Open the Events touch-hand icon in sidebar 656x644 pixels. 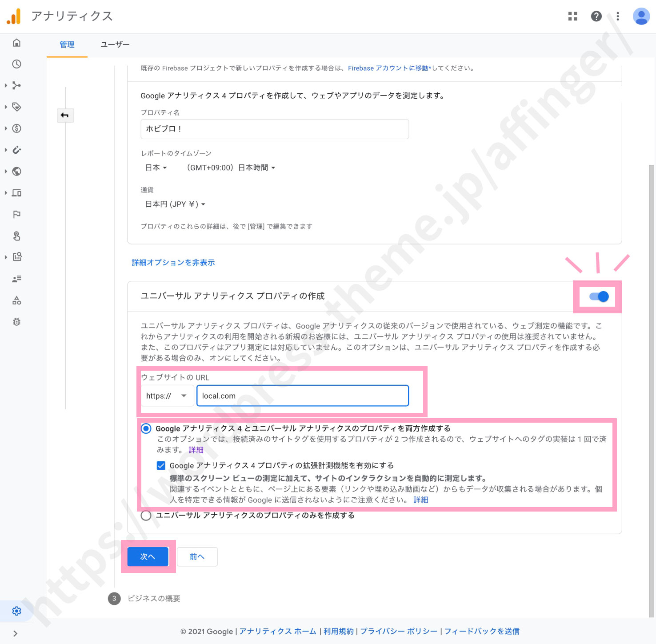(x=16, y=236)
